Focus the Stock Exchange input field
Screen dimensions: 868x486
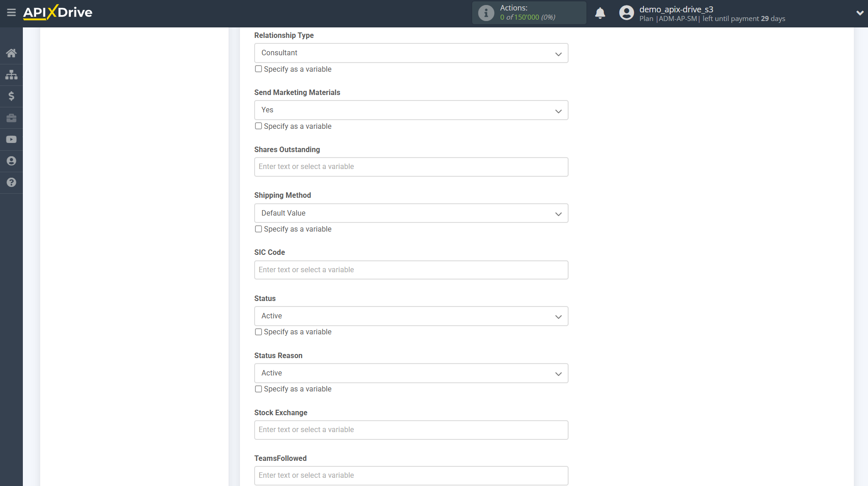tap(411, 430)
